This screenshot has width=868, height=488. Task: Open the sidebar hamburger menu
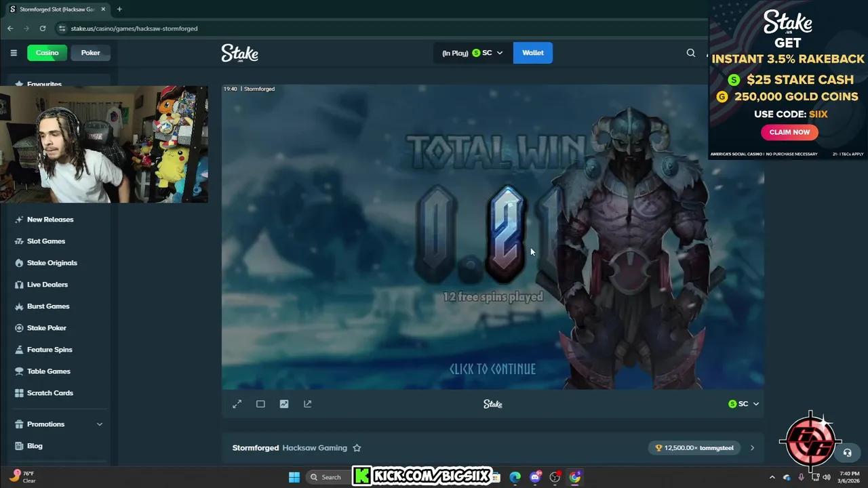(x=14, y=52)
